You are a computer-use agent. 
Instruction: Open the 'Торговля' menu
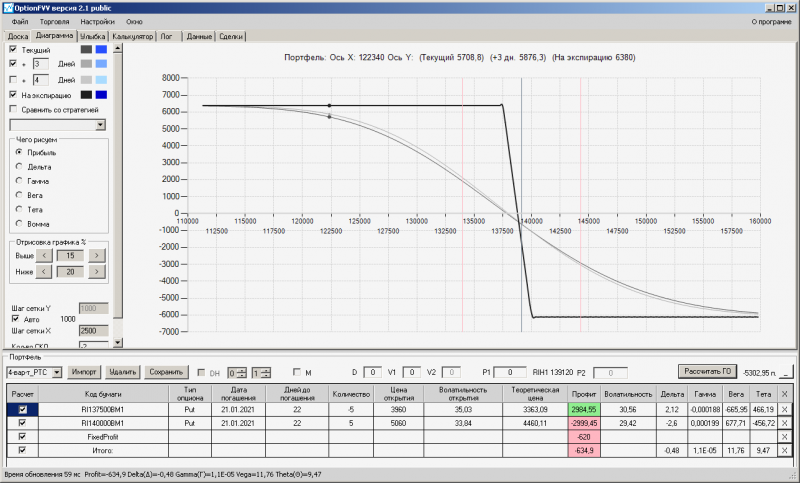click(55, 21)
